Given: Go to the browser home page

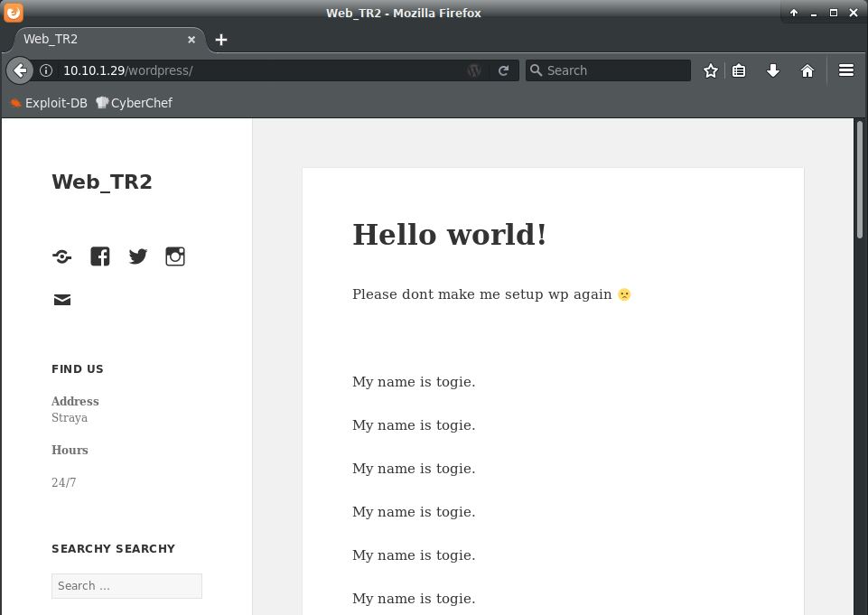Looking at the screenshot, I should tap(807, 70).
